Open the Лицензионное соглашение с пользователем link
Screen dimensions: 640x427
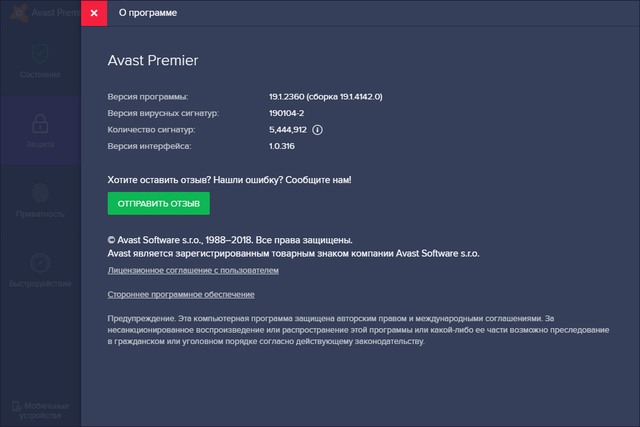pyautogui.click(x=192, y=271)
